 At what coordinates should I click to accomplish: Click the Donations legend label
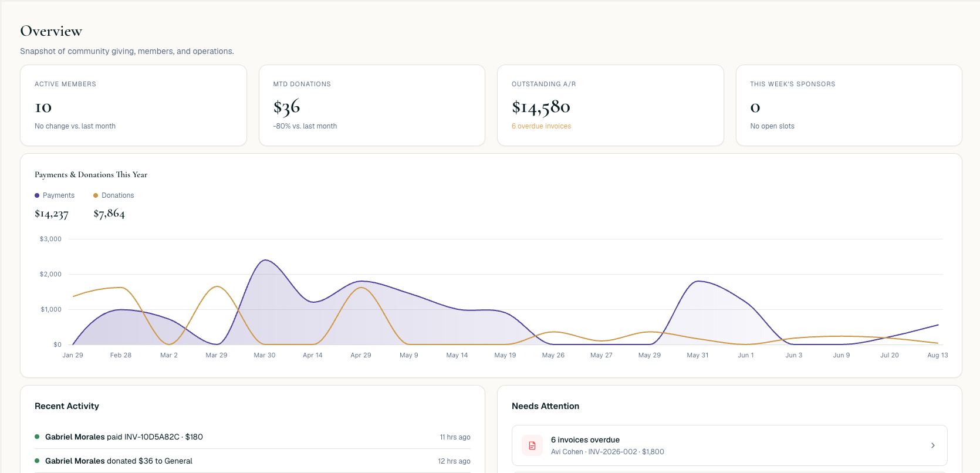click(118, 195)
